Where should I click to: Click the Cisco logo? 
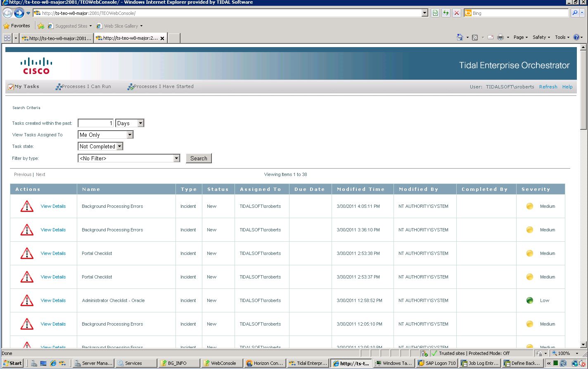point(36,66)
